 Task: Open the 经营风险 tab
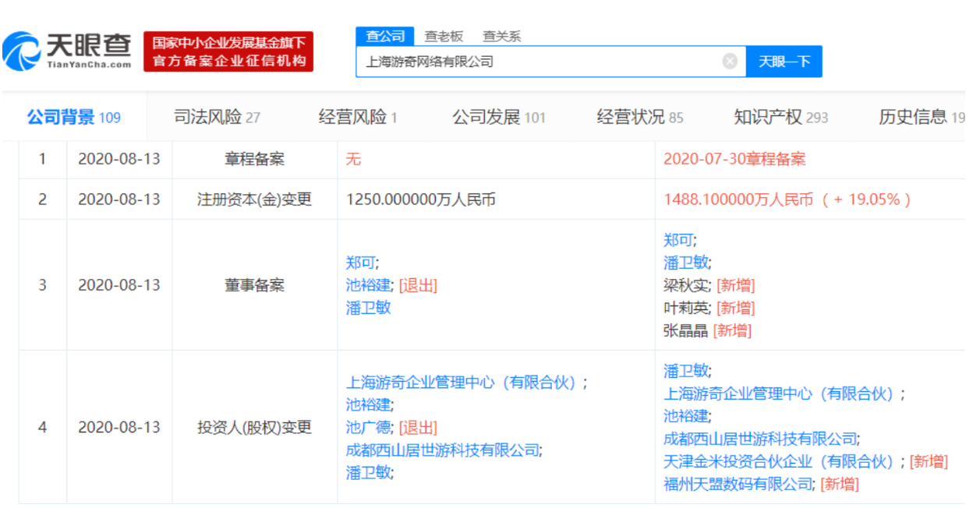pos(358,118)
